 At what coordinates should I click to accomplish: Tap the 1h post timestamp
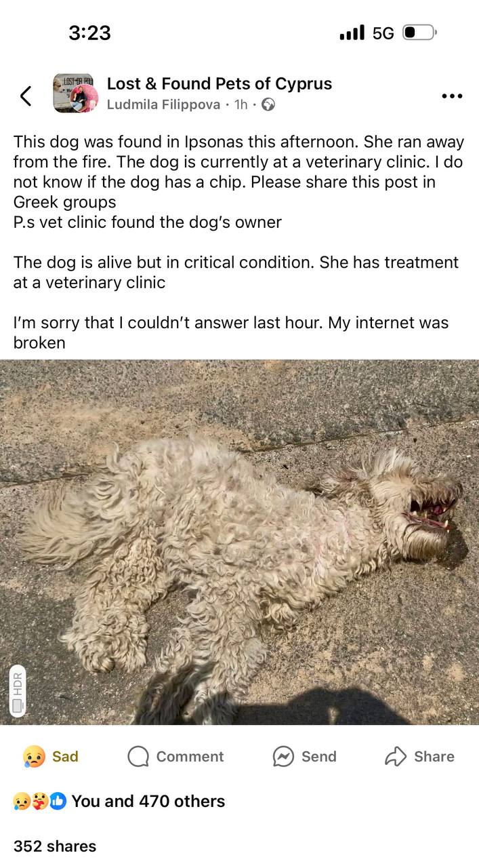(241, 104)
